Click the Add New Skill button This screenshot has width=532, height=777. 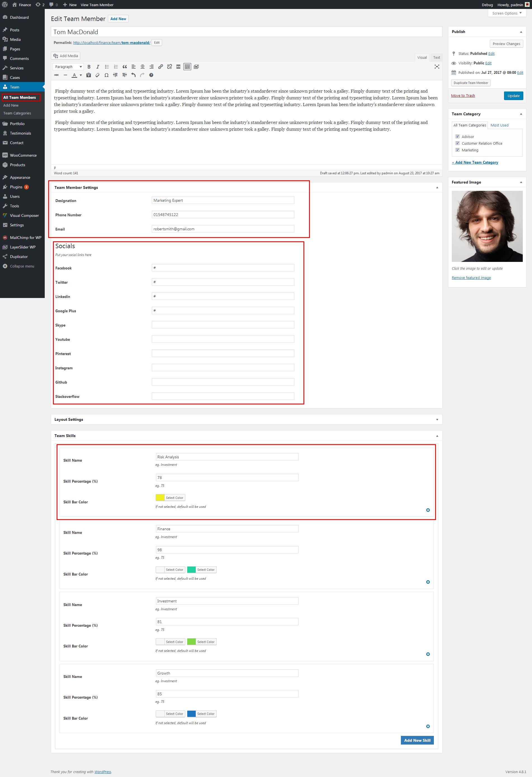pos(417,740)
